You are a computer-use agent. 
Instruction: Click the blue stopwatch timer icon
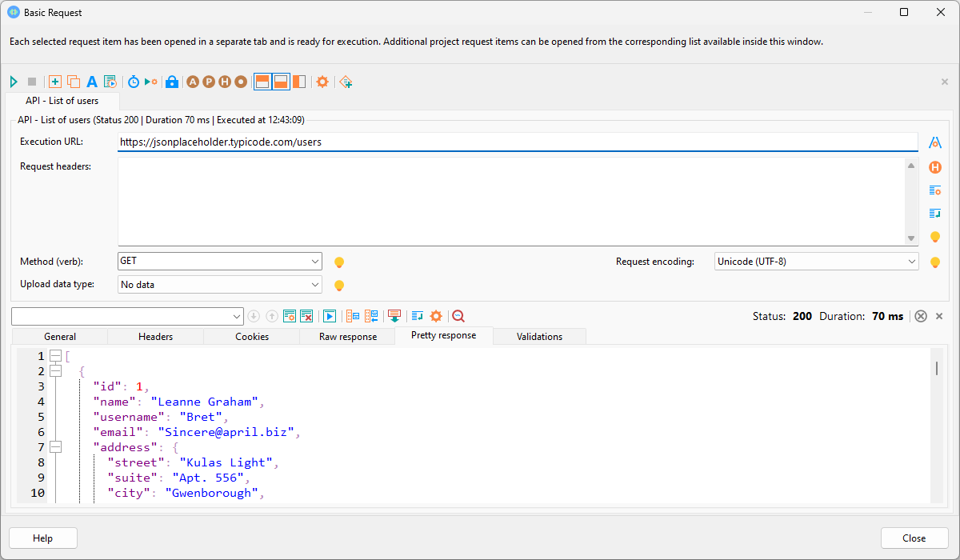pos(134,82)
